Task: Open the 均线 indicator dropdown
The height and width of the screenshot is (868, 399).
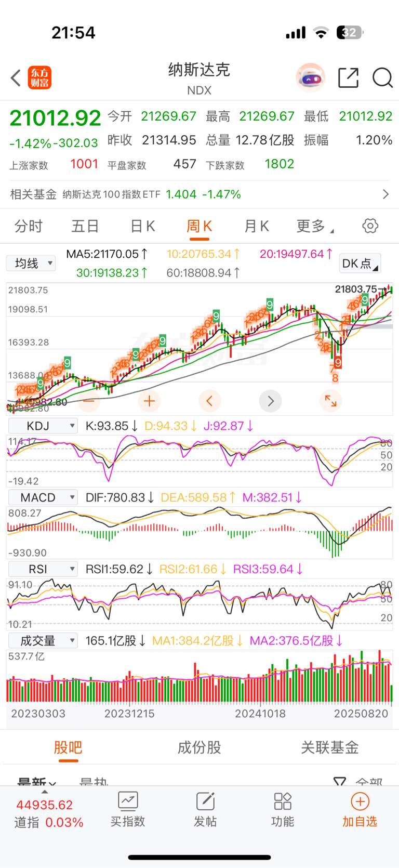Action: tap(31, 264)
